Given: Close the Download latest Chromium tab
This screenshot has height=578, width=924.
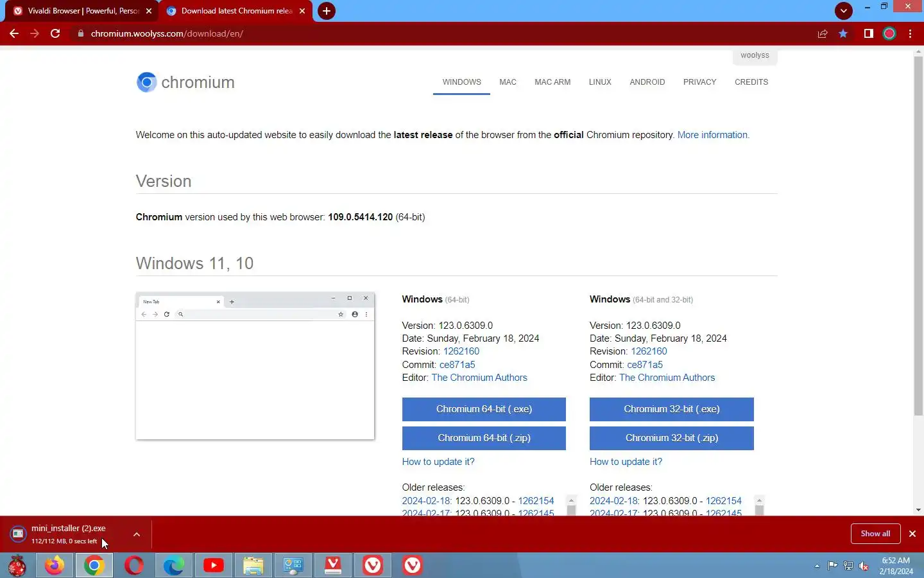Looking at the screenshot, I should click(x=302, y=11).
